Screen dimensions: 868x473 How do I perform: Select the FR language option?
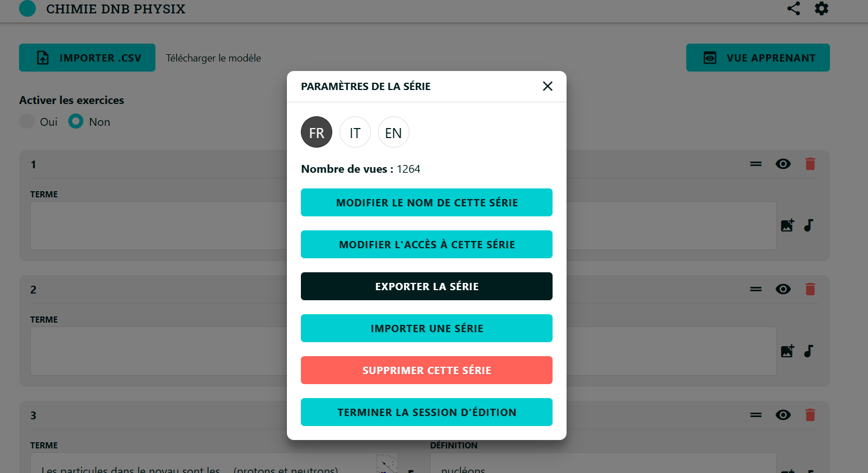tap(317, 133)
